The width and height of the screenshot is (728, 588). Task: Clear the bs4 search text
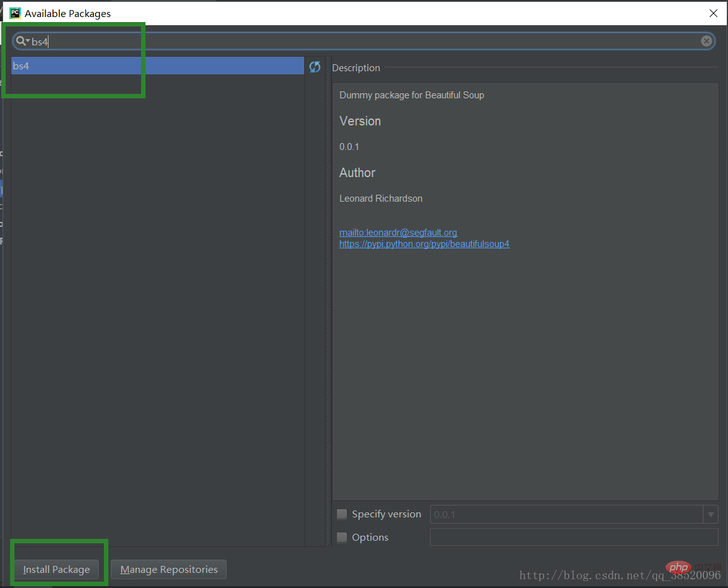click(x=706, y=42)
